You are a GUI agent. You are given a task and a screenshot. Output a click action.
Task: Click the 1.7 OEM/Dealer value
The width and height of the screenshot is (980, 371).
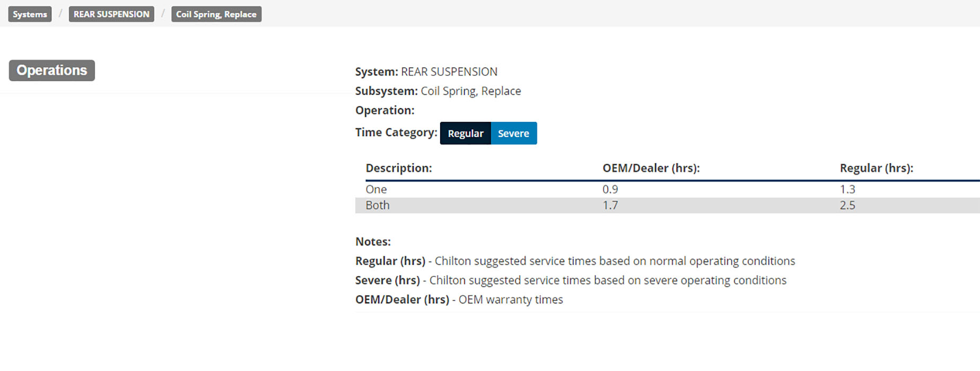[610, 205]
